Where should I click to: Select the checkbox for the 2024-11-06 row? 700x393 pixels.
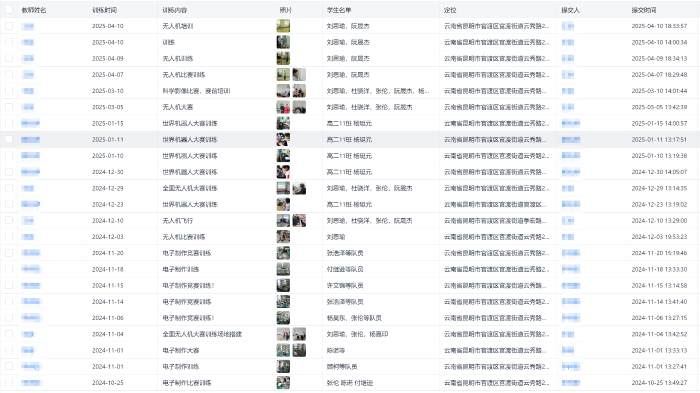click(9, 318)
